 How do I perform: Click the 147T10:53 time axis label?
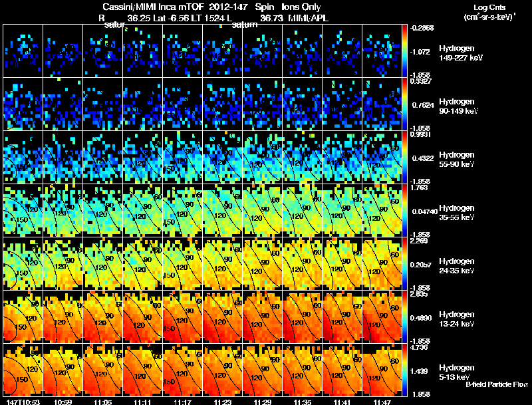click(x=23, y=402)
